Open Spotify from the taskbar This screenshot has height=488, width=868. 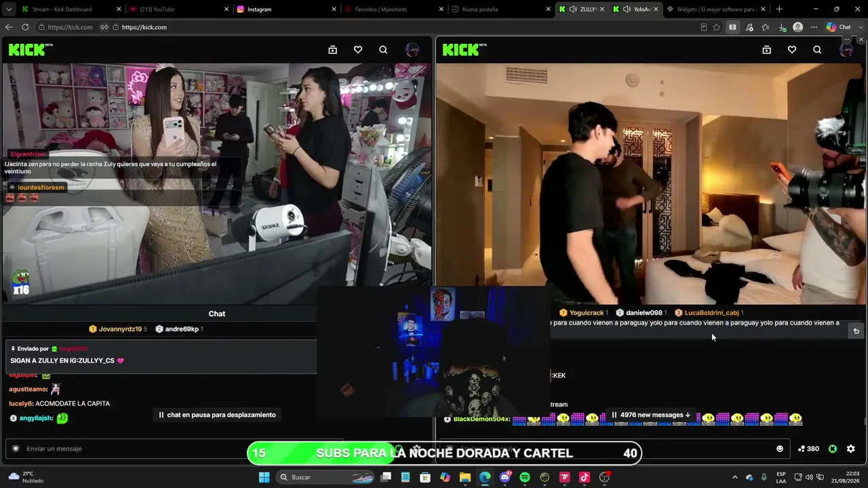[x=525, y=477]
